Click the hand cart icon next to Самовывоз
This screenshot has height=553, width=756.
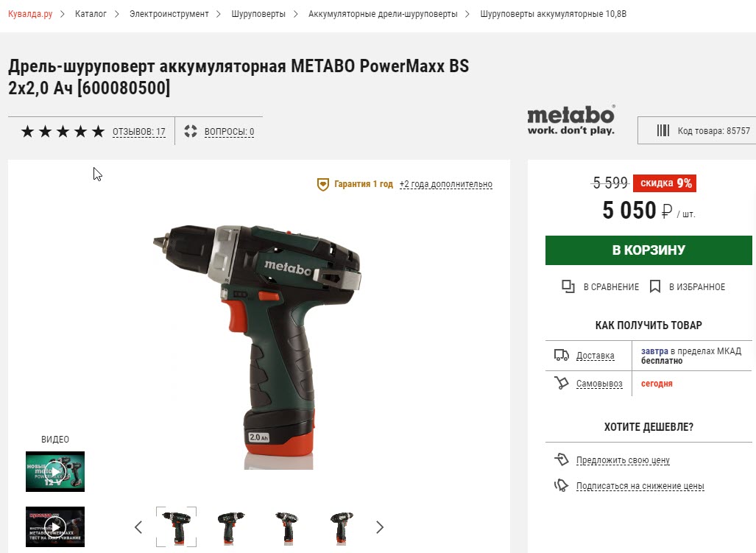561,383
